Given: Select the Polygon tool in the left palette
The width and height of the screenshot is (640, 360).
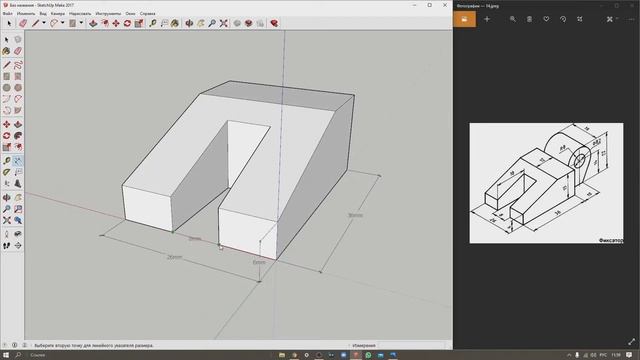Looking at the screenshot, I should click(18, 88).
